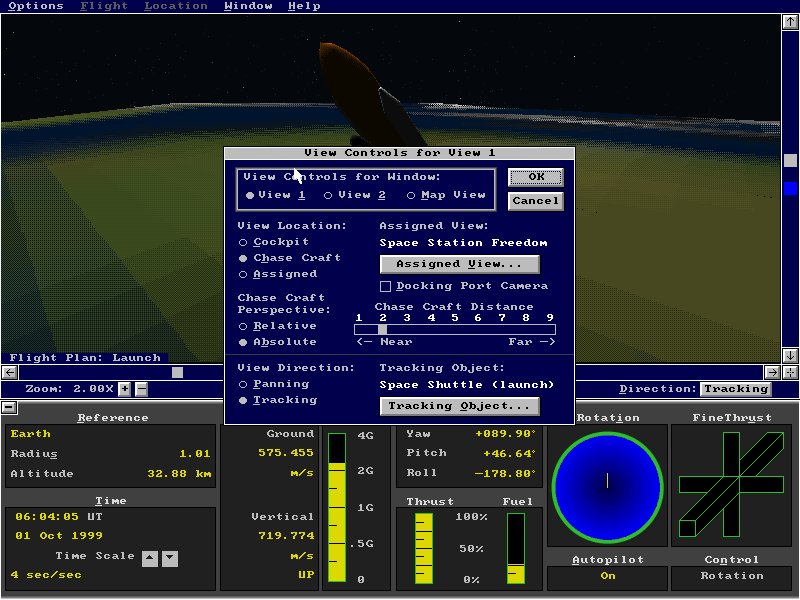Click the Flight Plan: Launch label
Viewport: 800px width, 600px height.
85,358
